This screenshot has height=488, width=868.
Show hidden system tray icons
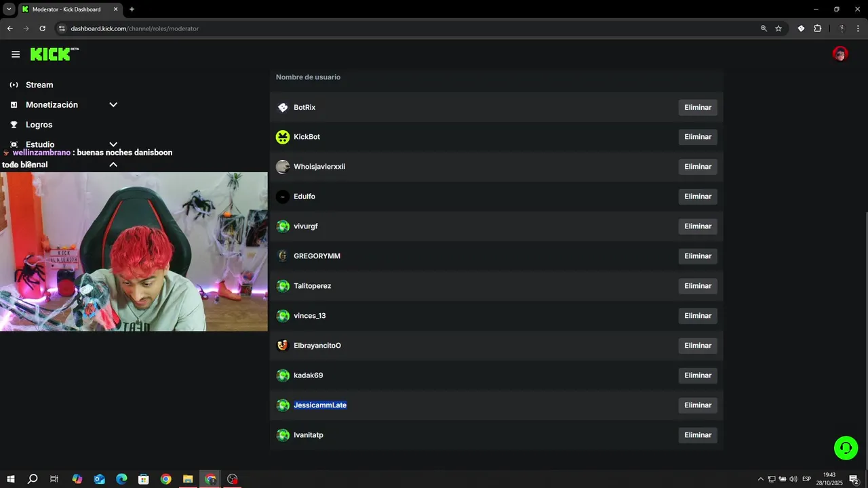point(760,479)
